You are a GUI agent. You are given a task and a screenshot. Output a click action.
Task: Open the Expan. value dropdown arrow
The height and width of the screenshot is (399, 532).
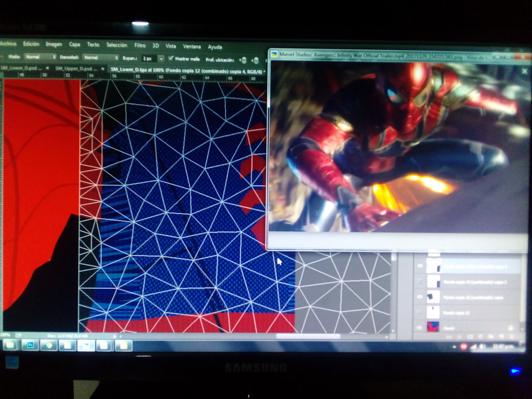coord(162,59)
